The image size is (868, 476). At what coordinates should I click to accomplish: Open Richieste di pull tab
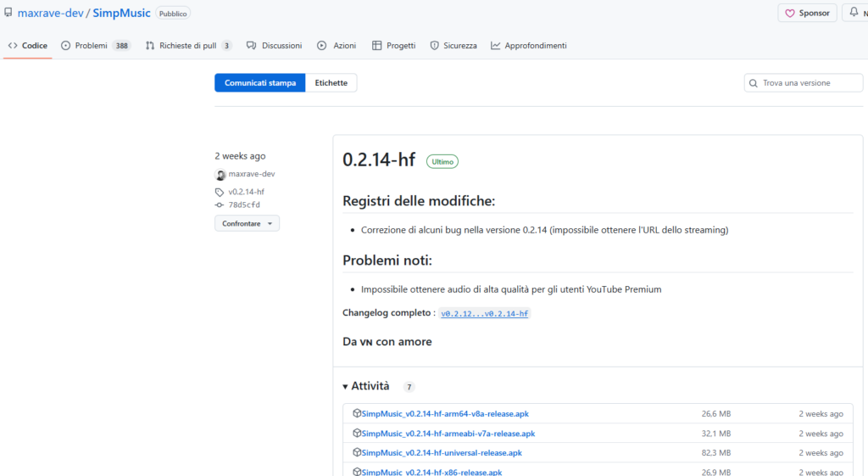point(188,46)
